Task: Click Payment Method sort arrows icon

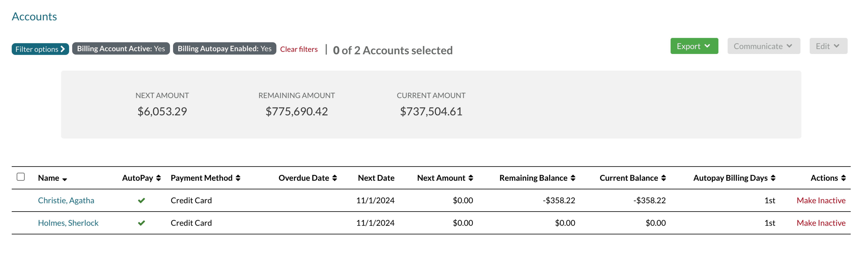Action: [238, 178]
